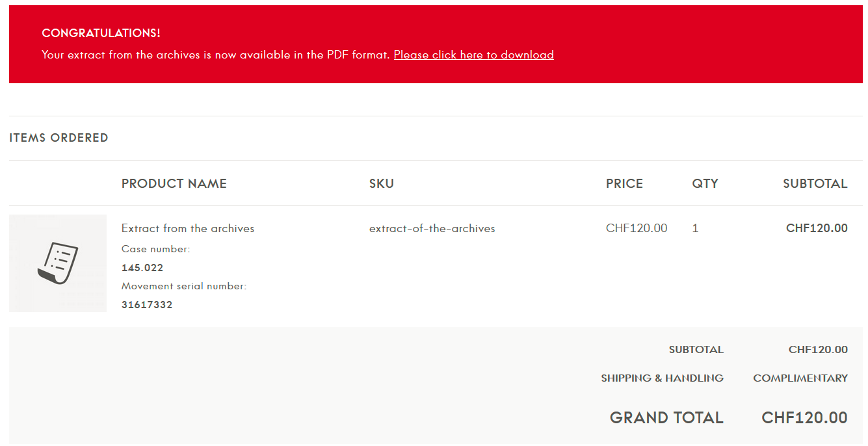Click the Qty column header
Viewport: 868px width, 446px height.
click(x=705, y=183)
